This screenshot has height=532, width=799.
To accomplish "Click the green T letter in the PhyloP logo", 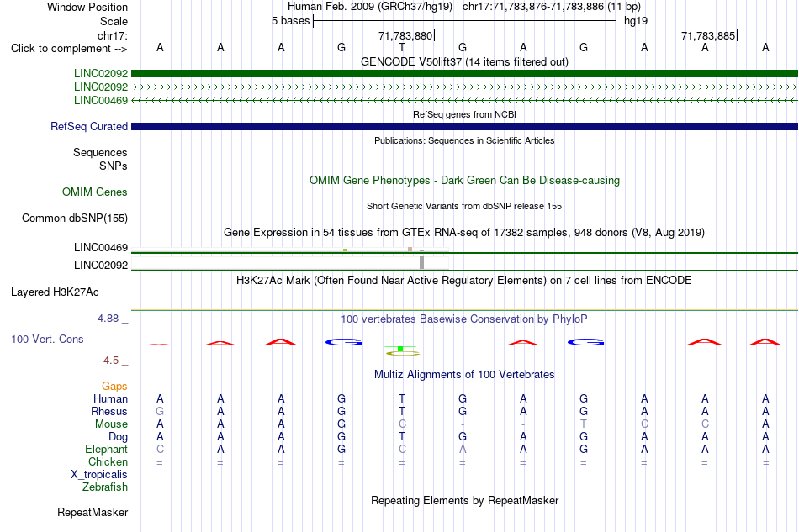I will pos(401,349).
